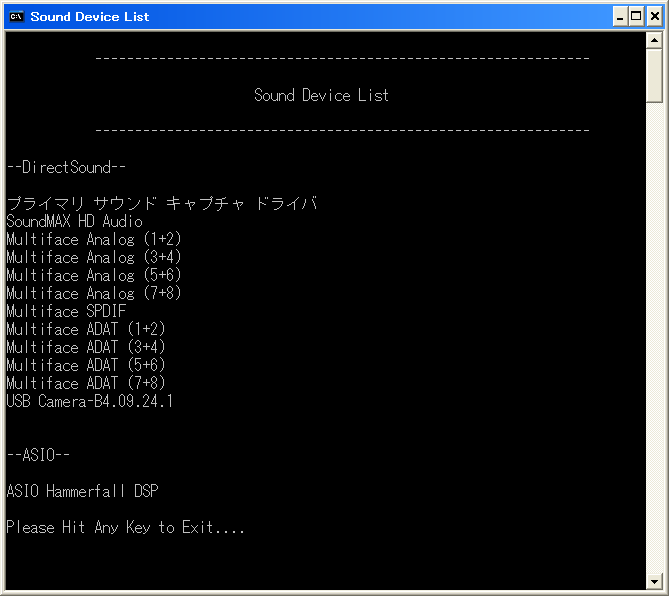Click the scrollbar down arrow
The image size is (669, 596).
tap(654, 581)
